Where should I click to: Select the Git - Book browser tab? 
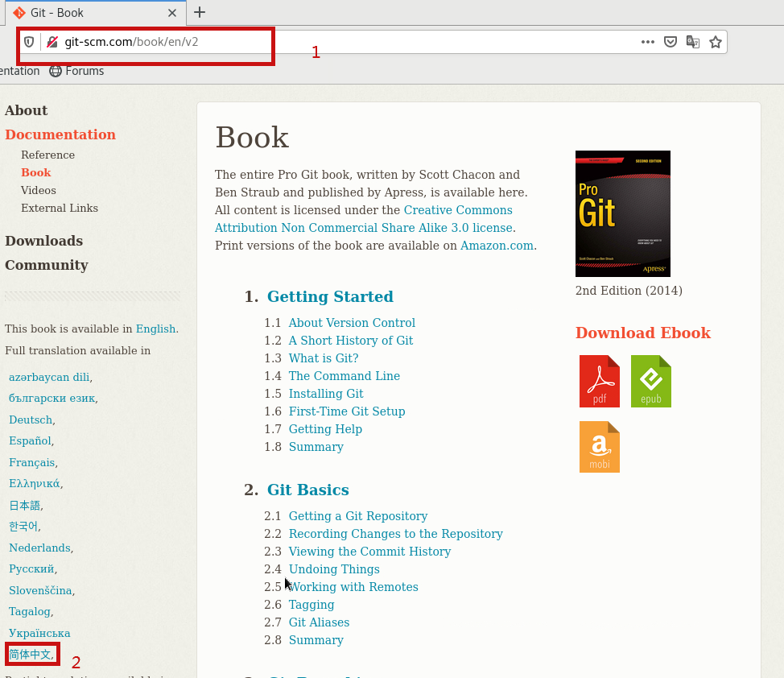pos(95,13)
